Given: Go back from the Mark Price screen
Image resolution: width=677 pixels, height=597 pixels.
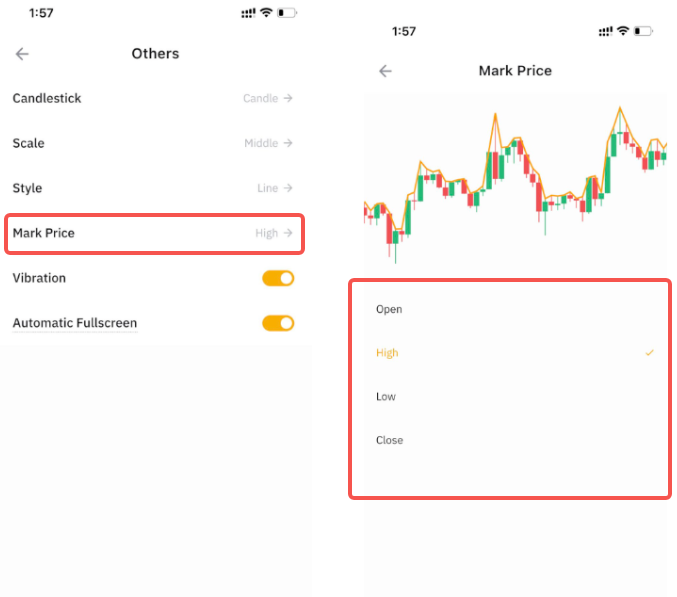Looking at the screenshot, I should [385, 71].
